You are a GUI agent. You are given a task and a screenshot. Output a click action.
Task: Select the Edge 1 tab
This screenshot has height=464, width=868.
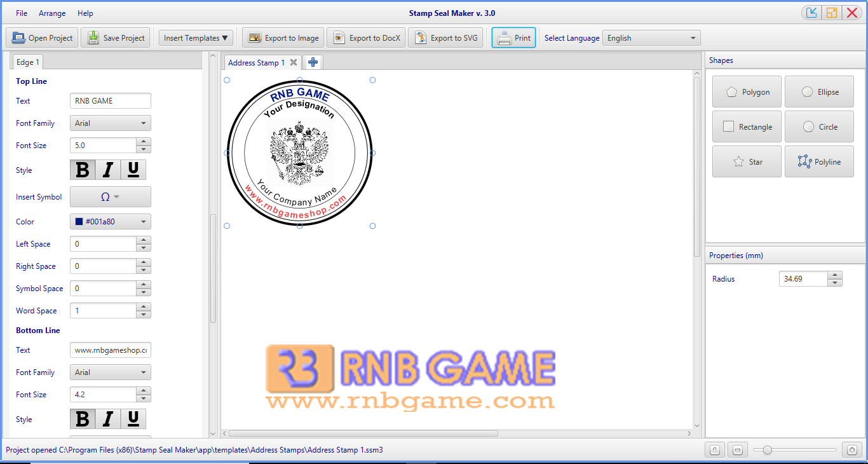[28, 62]
